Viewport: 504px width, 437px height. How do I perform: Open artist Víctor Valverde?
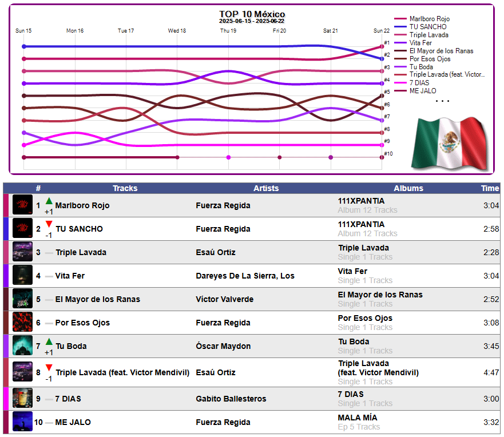[x=225, y=299]
